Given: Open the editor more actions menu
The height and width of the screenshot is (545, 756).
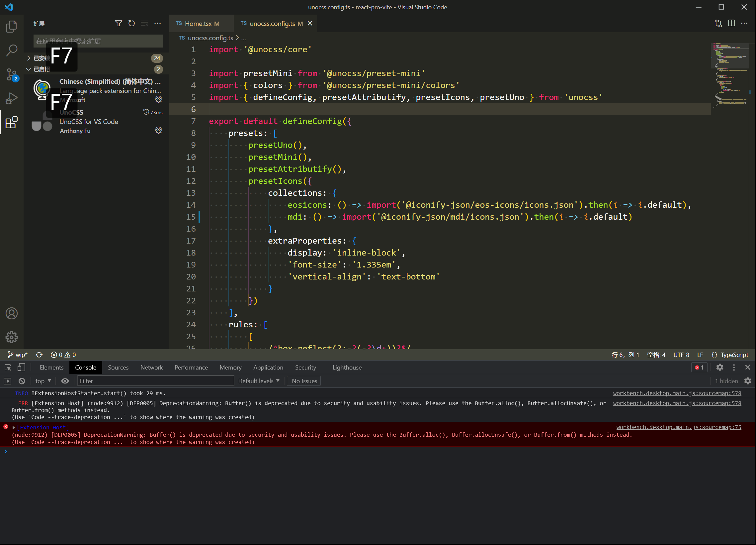Looking at the screenshot, I should coord(744,23).
